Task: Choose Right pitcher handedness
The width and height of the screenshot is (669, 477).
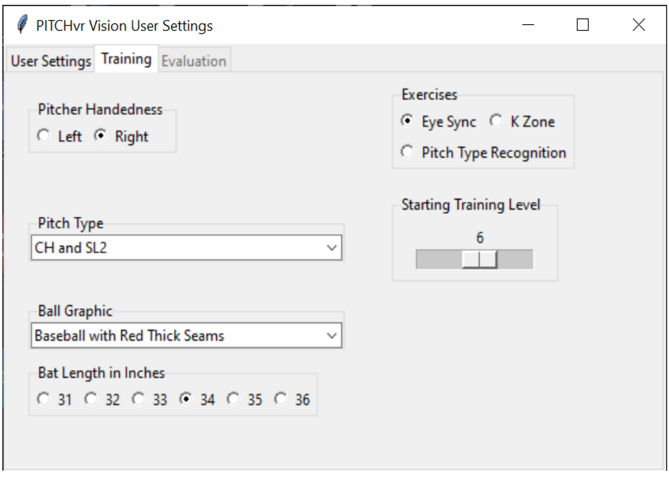Action: click(100, 137)
